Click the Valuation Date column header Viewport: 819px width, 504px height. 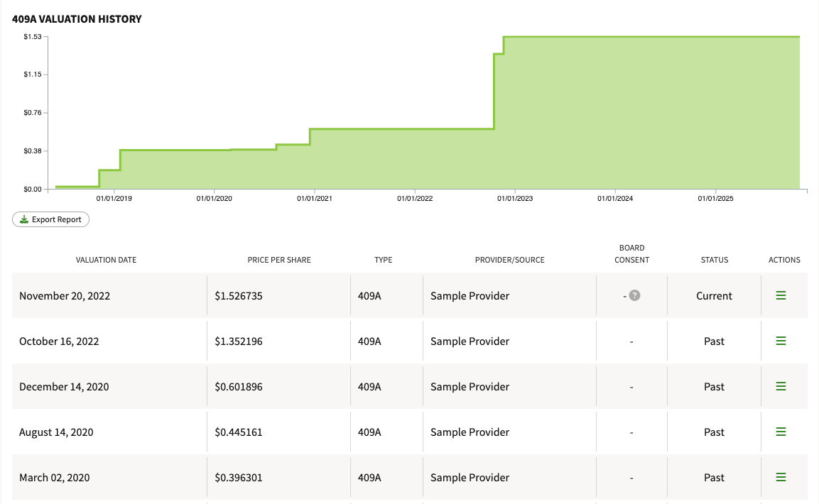click(x=106, y=260)
